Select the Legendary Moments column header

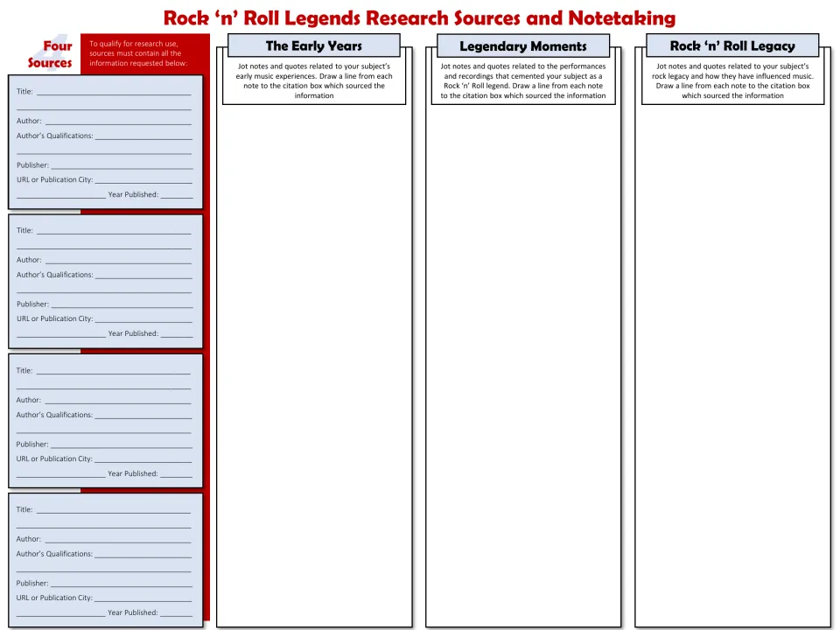click(523, 45)
